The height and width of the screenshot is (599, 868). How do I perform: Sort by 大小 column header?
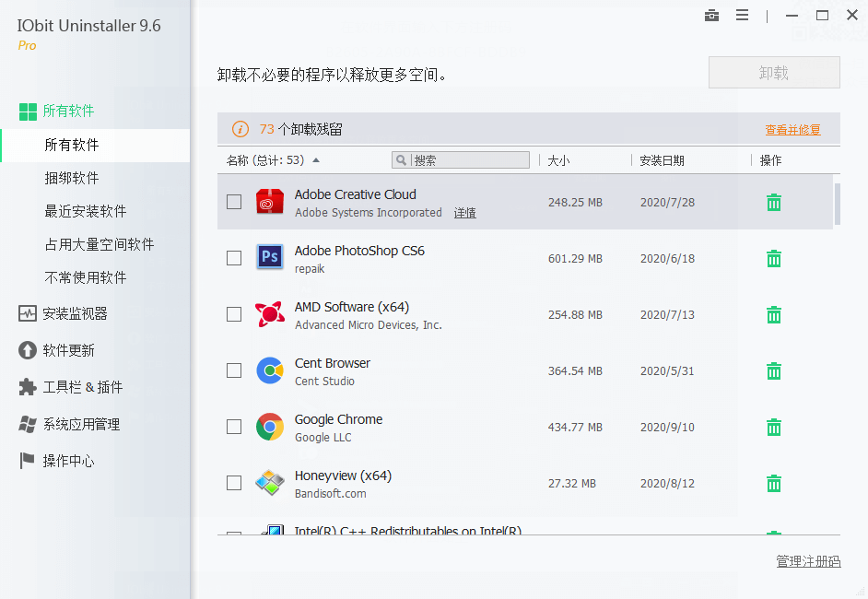tap(558, 160)
